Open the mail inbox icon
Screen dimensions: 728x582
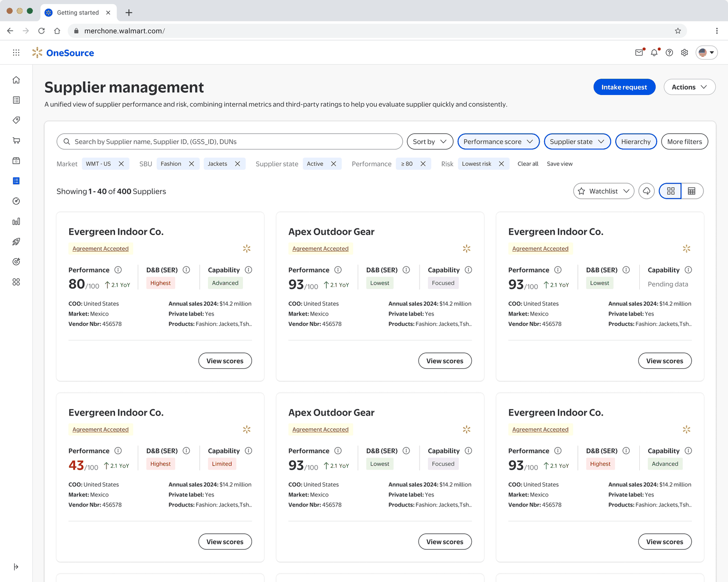point(639,53)
